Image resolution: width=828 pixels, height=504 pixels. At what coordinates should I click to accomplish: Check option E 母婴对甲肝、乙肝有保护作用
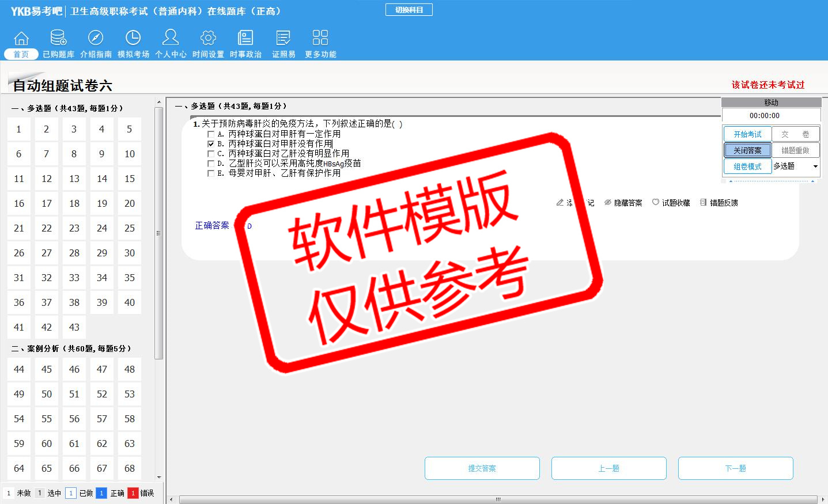pyautogui.click(x=211, y=173)
